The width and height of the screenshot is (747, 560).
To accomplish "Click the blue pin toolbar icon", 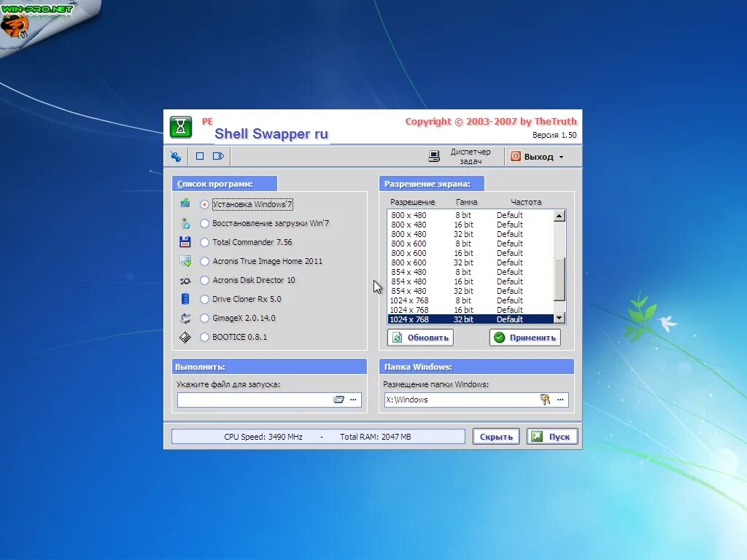I will [176, 156].
